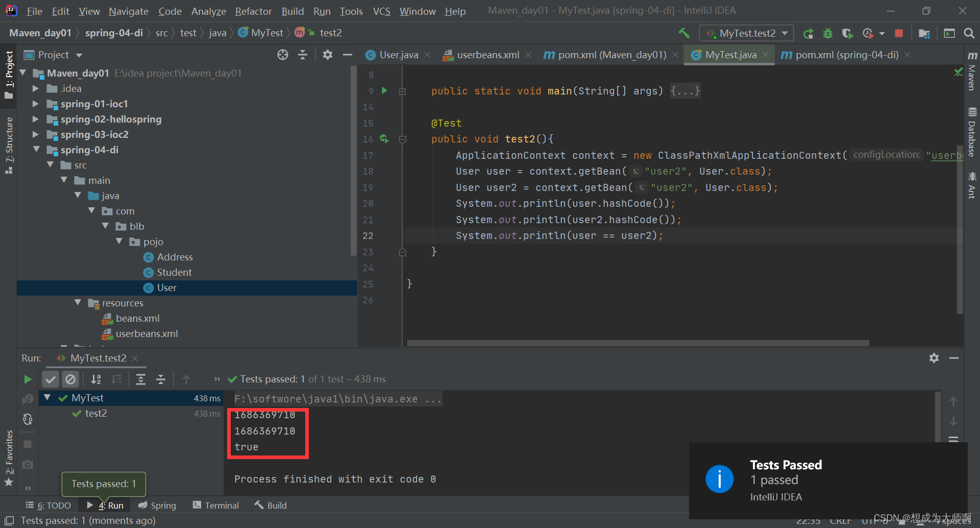Screen dimensions: 980x528
Task: Expand all test results in Run panel
Action: click(141, 379)
